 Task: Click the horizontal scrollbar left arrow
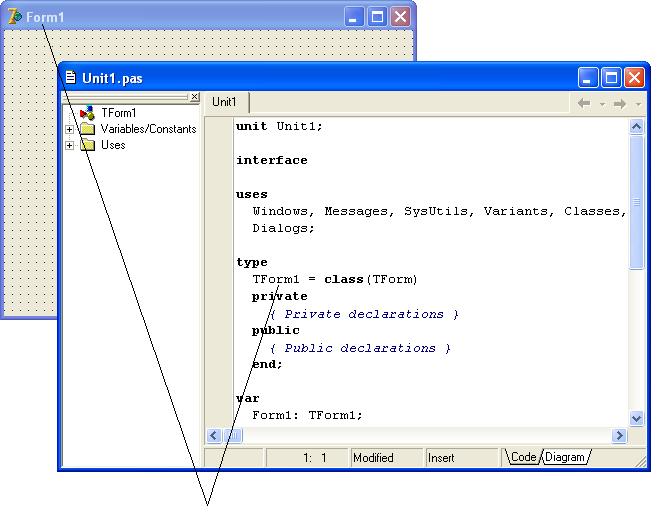pyautogui.click(x=214, y=435)
